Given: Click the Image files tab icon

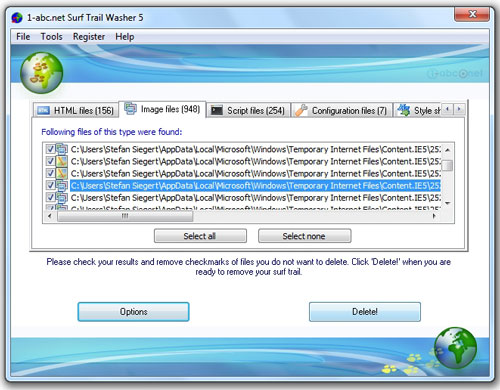Looking at the screenshot, I should (x=130, y=109).
